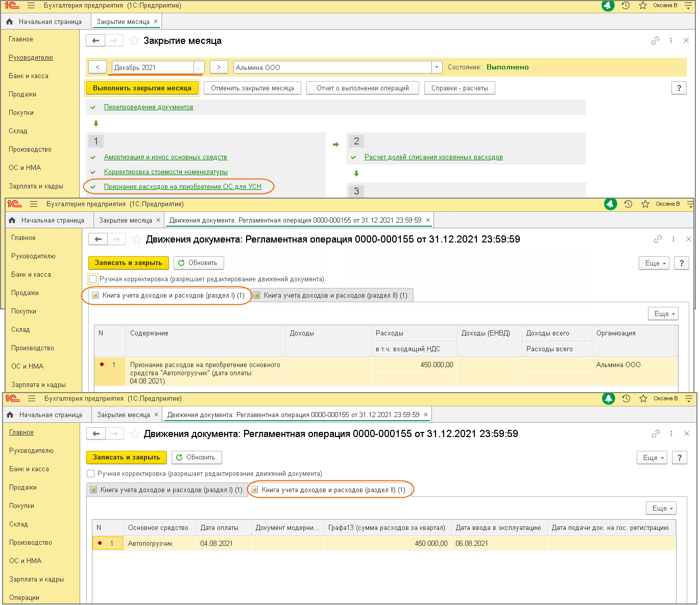The height and width of the screenshot is (605, 700).
Task: Copy link icon in middle Движения документа form
Action: tap(658, 239)
